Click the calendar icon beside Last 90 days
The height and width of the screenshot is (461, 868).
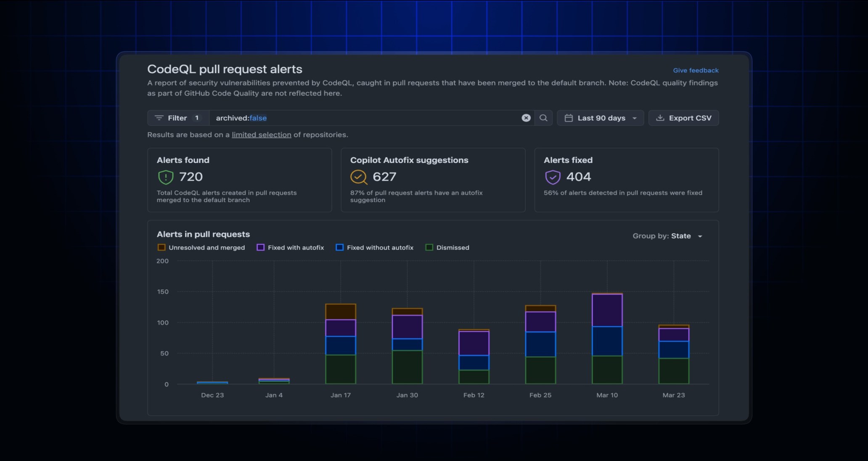(x=569, y=118)
